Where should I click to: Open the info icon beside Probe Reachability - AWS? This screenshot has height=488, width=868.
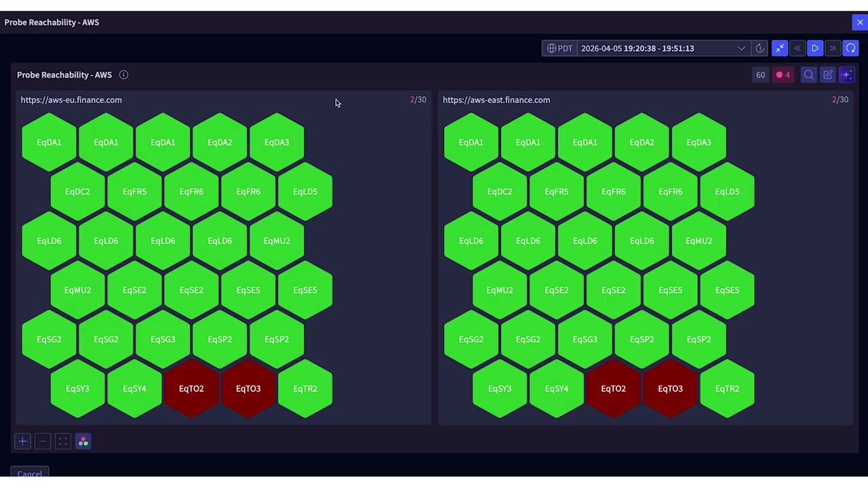tap(123, 75)
